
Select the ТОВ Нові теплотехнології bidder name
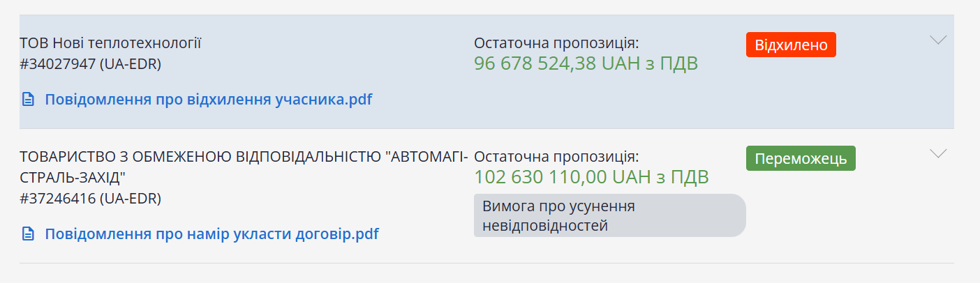pos(110,43)
